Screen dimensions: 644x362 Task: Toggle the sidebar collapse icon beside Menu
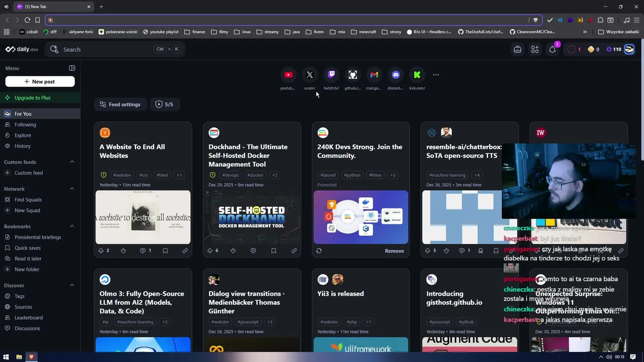[x=72, y=68]
